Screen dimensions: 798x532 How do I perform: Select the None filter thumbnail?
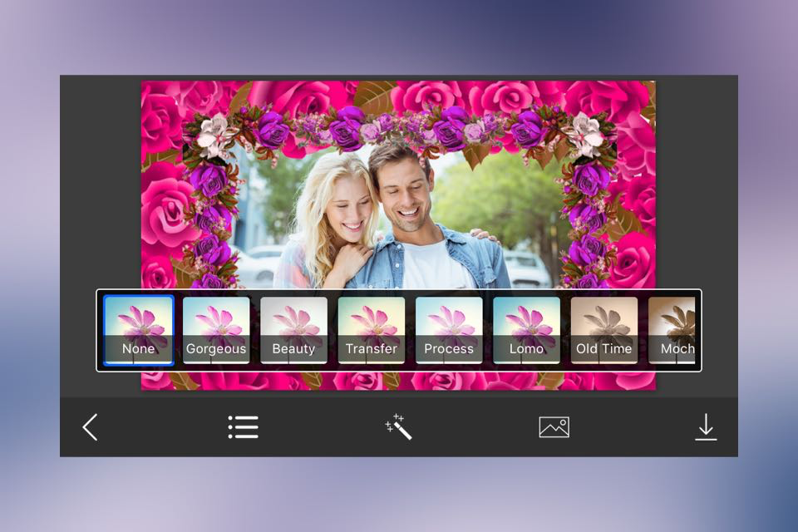click(x=139, y=330)
